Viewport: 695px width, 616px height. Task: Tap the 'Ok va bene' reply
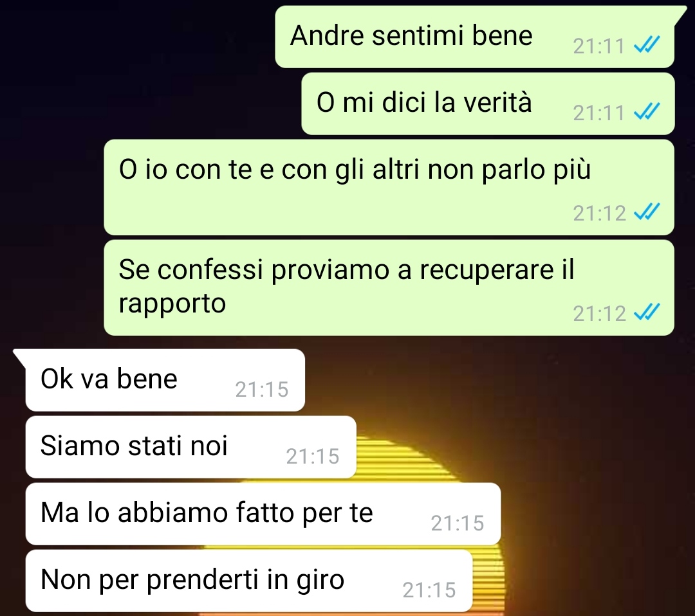165,381
